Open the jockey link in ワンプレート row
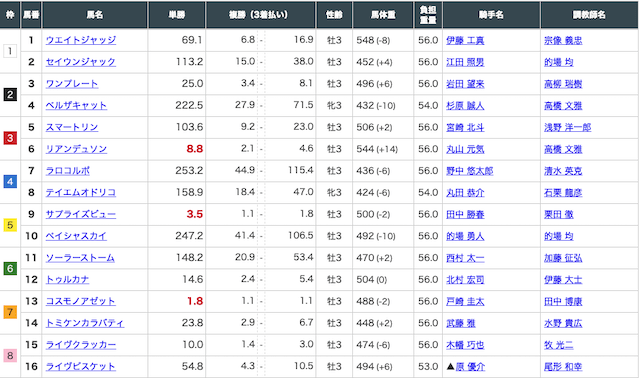 (x=465, y=84)
